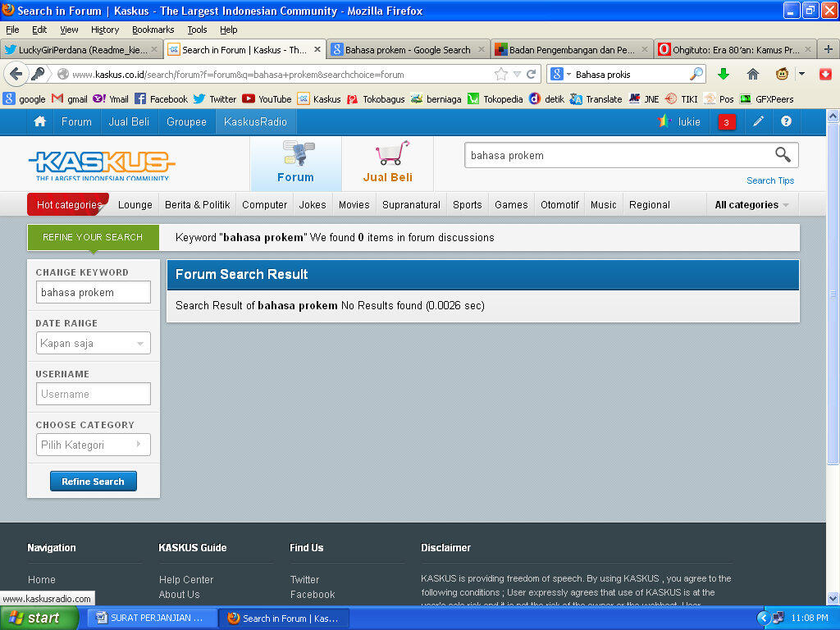Go to the Berita & Politik category

[x=197, y=204]
